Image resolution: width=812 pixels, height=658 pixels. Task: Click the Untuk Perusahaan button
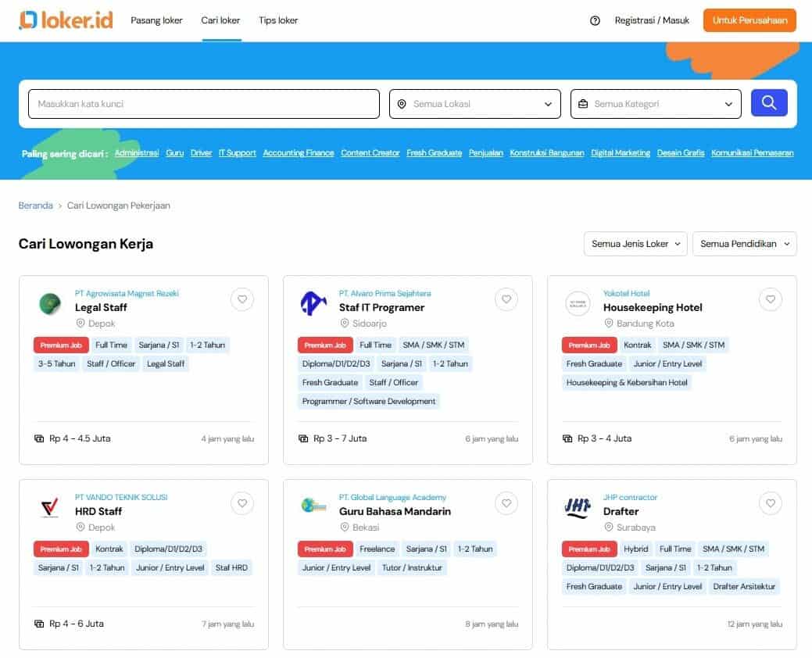(x=749, y=20)
